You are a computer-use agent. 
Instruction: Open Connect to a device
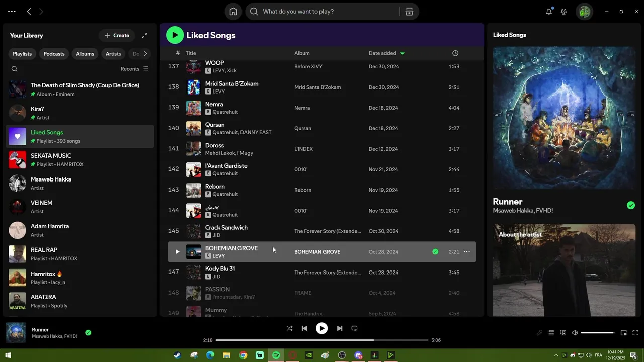(563, 333)
